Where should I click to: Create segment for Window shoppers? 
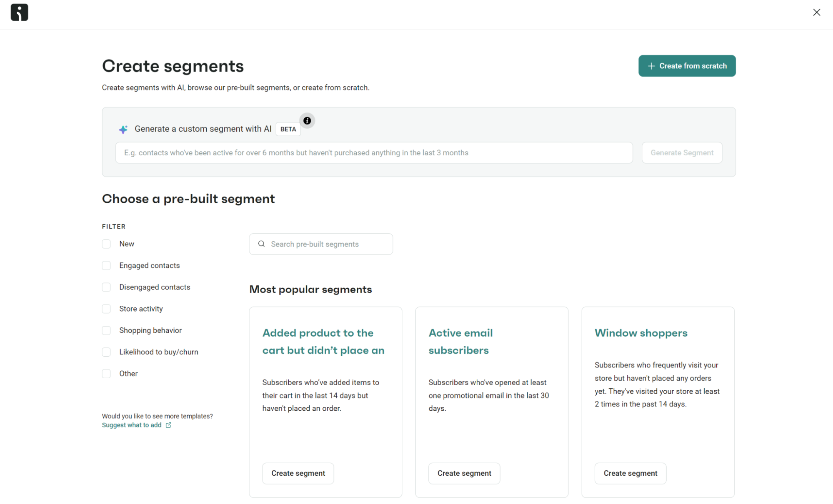pyautogui.click(x=630, y=474)
